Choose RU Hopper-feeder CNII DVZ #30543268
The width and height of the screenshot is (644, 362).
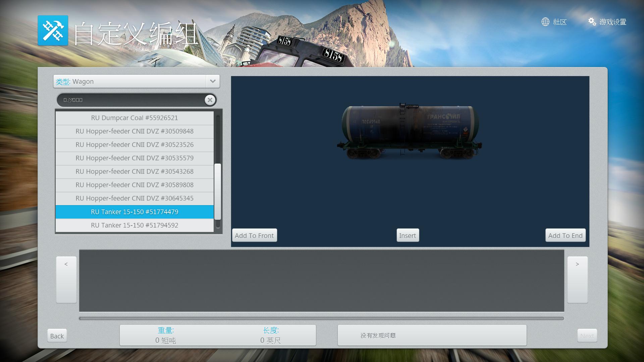(x=134, y=172)
